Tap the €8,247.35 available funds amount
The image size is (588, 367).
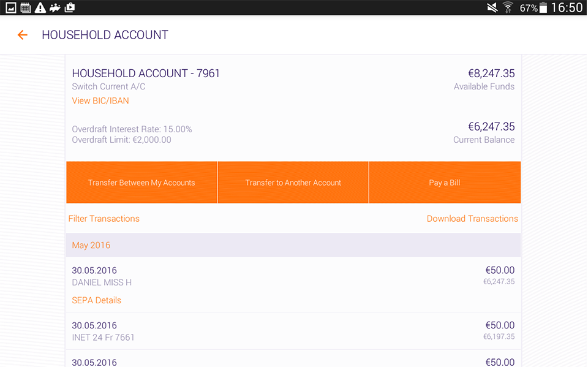coord(491,73)
